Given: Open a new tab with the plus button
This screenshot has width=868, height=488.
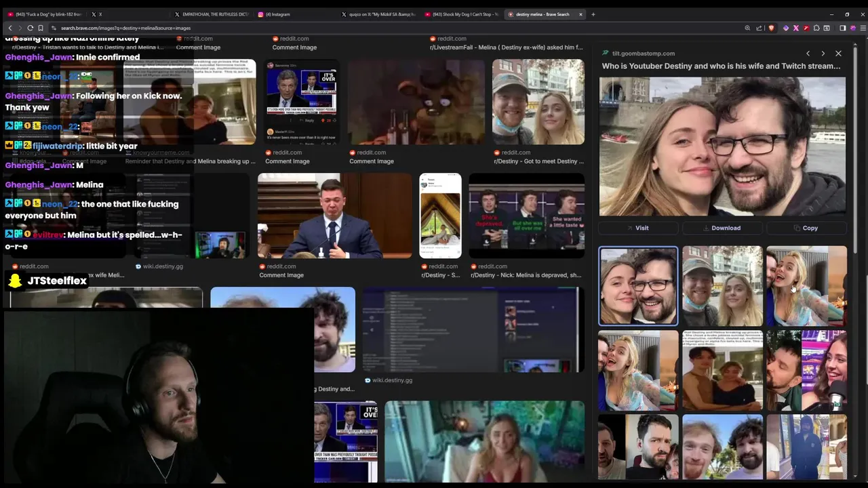Looking at the screenshot, I should click(x=593, y=14).
